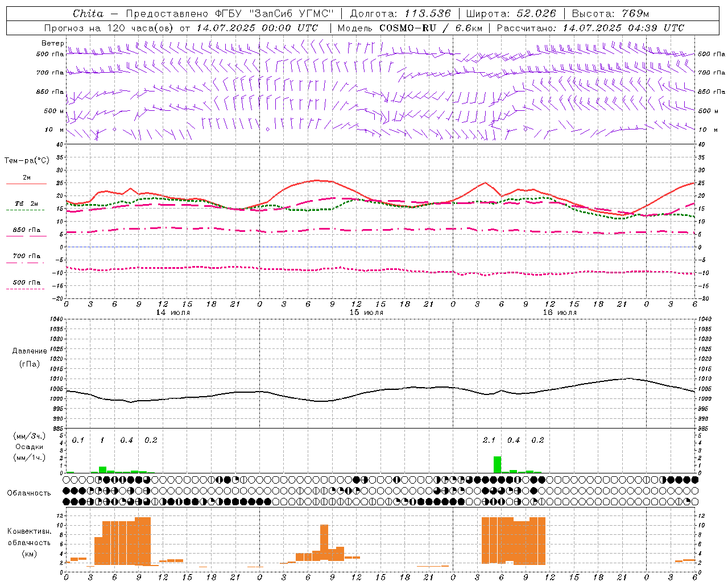
Task: Click the tall orange convective bar on 15 июля
Action: point(324,542)
